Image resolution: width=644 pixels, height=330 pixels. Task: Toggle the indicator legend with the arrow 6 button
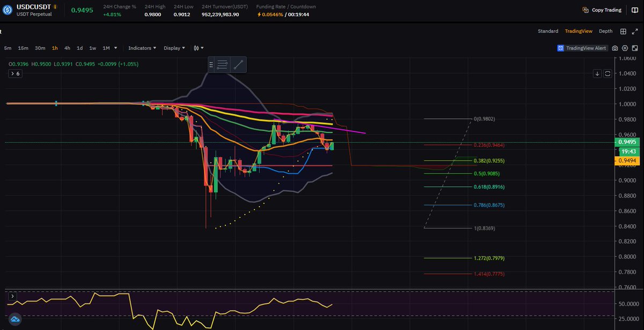click(15, 73)
